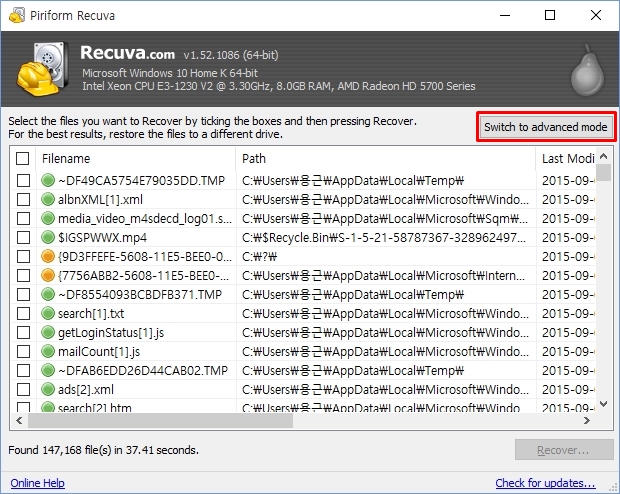The width and height of the screenshot is (620, 494).
Task: Click the horizontal scrollbar left arrow
Action: pos(19,420)
